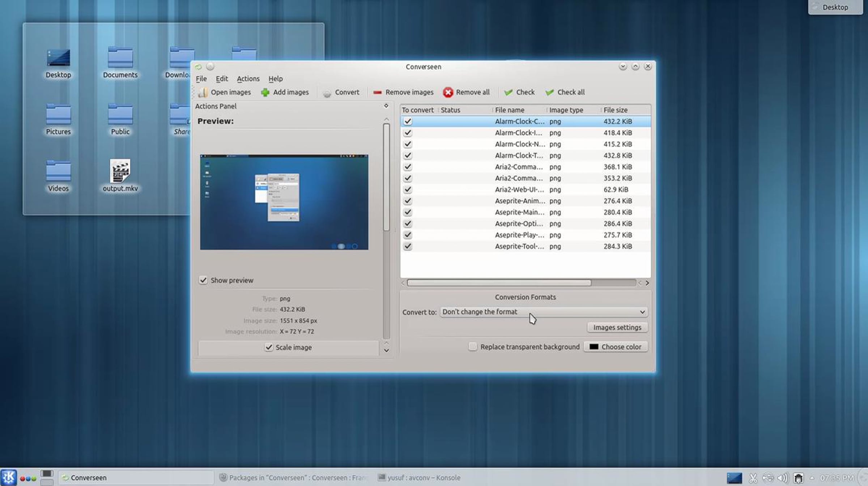Viewport: 868px width, 486px height.
Task: Click the actions panel scroll down arrow
Action: point(386,350)
